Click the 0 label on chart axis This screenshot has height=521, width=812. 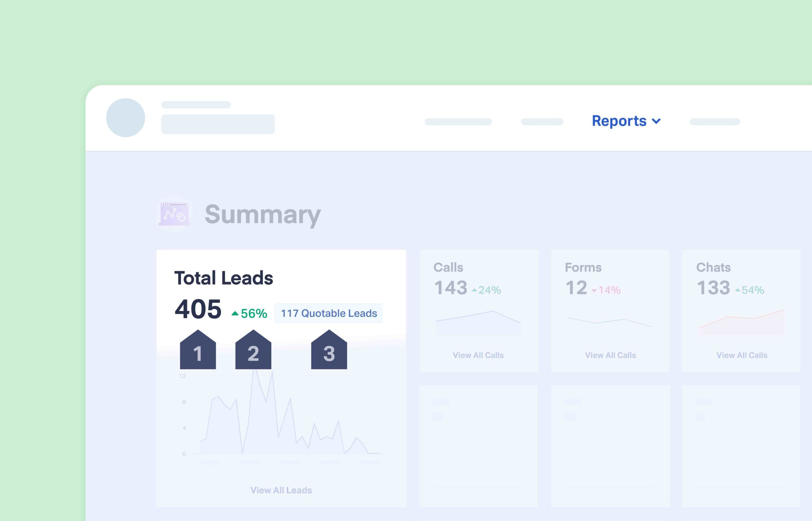pyautogui.click(x=184, y=454)
